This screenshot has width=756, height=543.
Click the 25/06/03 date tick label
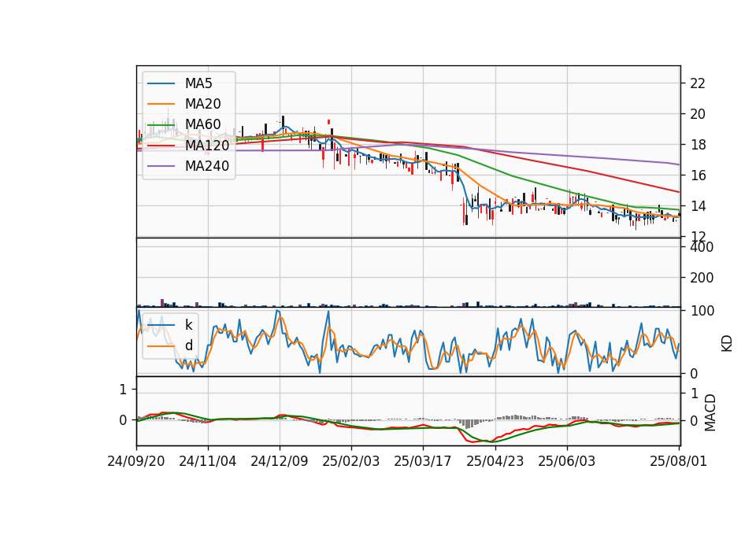(566, 461)
